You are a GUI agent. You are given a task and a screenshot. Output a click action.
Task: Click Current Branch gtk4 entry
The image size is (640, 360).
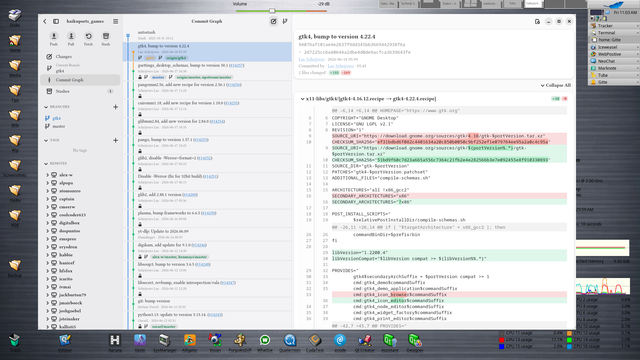point(80,68)
